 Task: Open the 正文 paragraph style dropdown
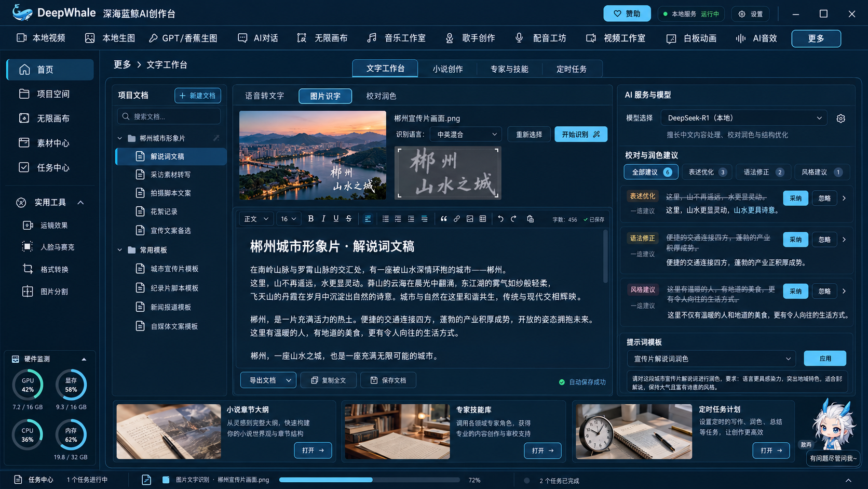click(256, 219)
